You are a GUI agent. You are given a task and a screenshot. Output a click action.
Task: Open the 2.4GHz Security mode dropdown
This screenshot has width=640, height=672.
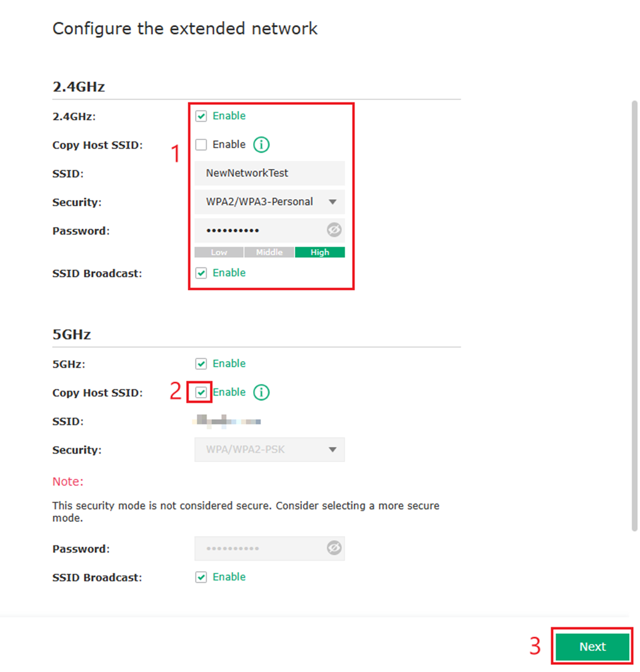[333, 201]
